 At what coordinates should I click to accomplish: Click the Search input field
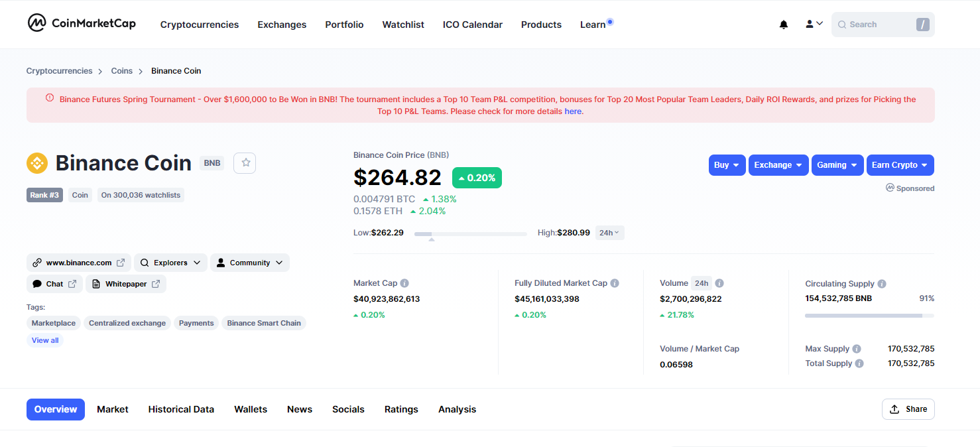point(883,25)
